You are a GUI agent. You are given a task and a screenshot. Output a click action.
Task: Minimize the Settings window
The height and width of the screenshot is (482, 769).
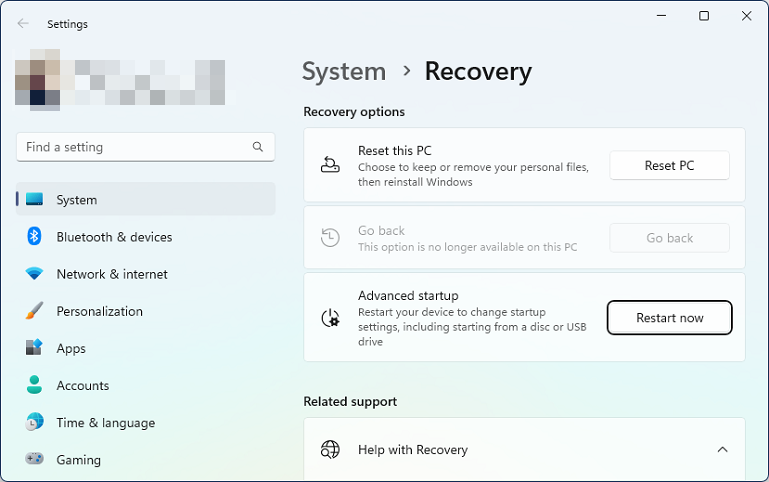point(661,16)
